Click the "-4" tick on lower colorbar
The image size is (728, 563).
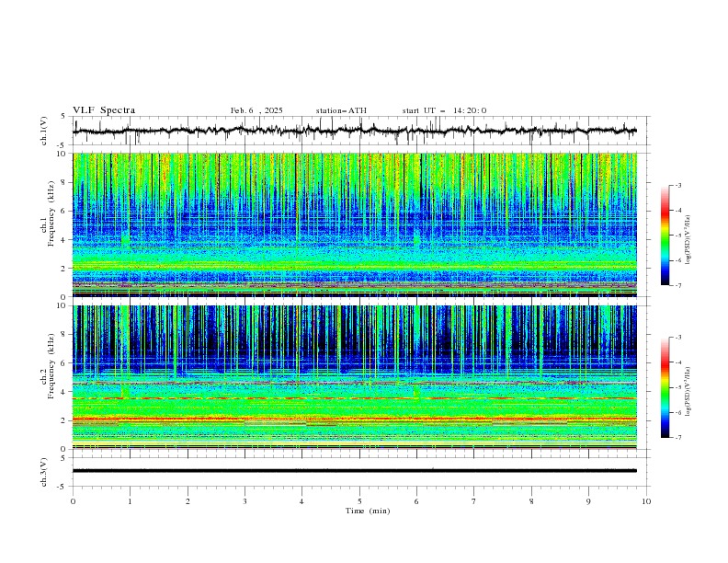[x=678, y=362]
